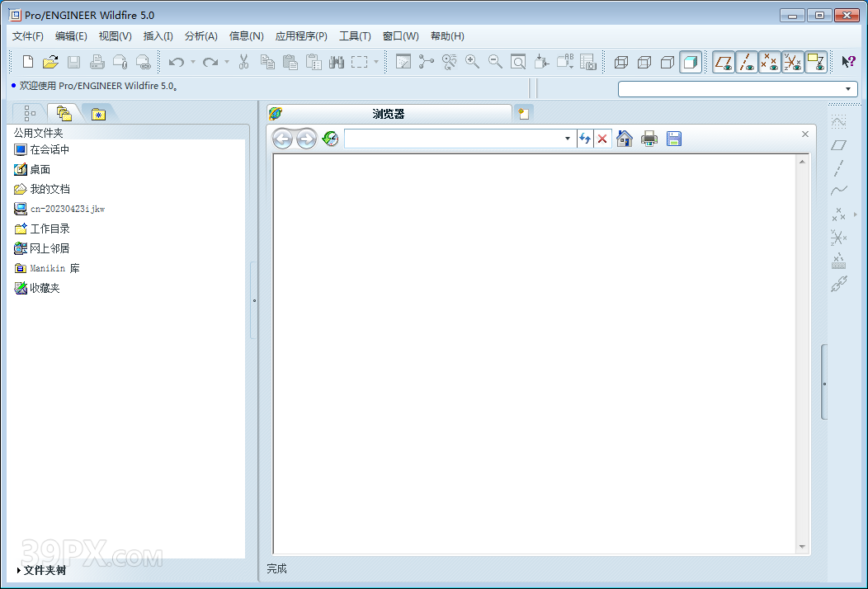Click the No Hidden display icon

point(667,62)
